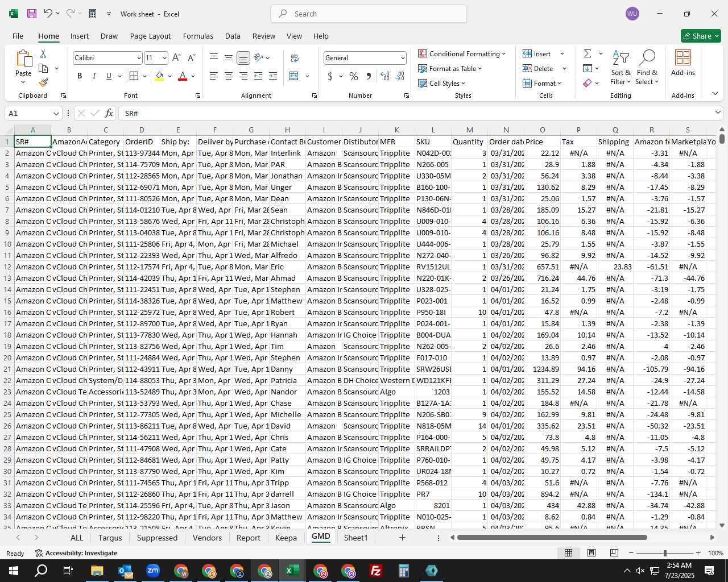Click the zoom slider handle
Viewport: 728px width, 582px height.
(x=665, y=553)
